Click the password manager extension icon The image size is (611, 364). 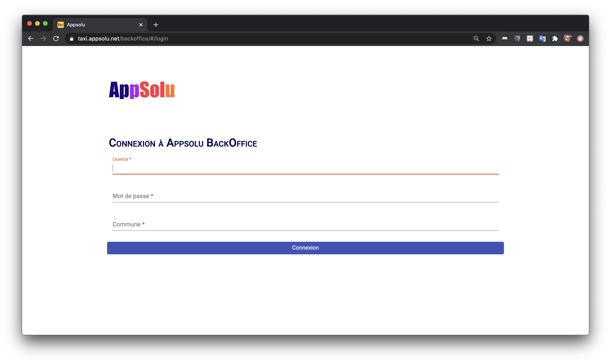click(x=530, y=39)
